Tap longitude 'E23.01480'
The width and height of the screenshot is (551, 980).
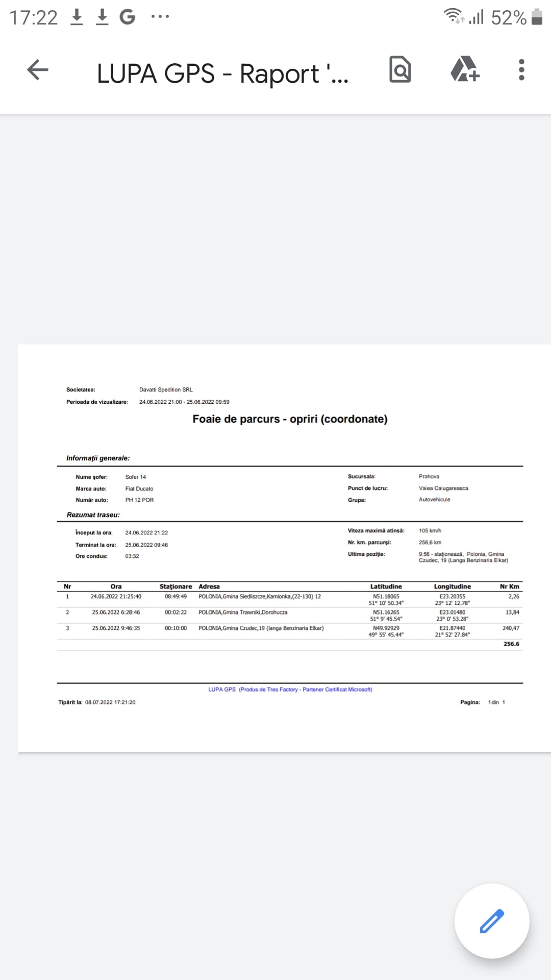[453, 612]
